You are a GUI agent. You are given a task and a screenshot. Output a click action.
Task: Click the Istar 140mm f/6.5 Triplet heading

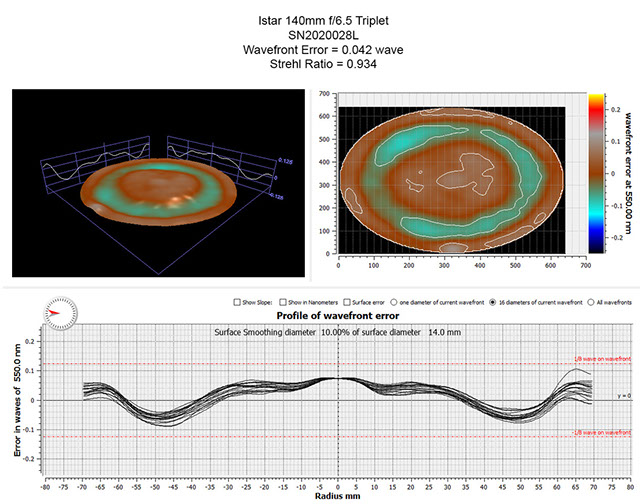(319, 17)
